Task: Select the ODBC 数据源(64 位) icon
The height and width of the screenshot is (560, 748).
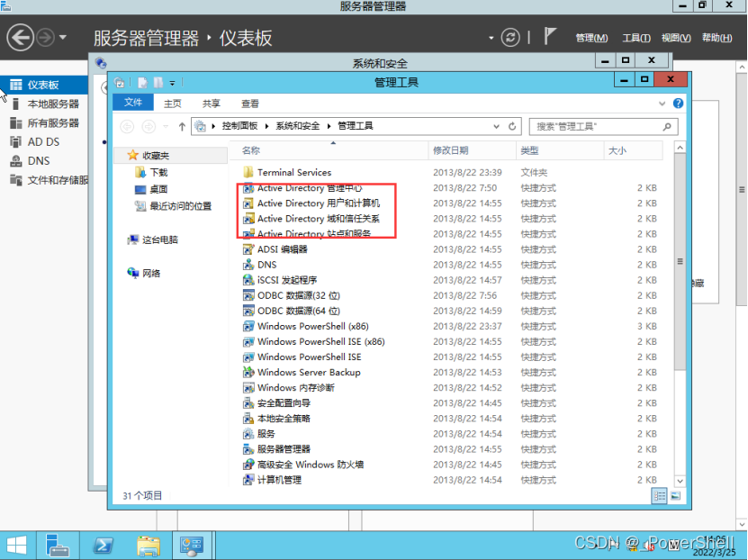Action: click(x=248, y=311)
